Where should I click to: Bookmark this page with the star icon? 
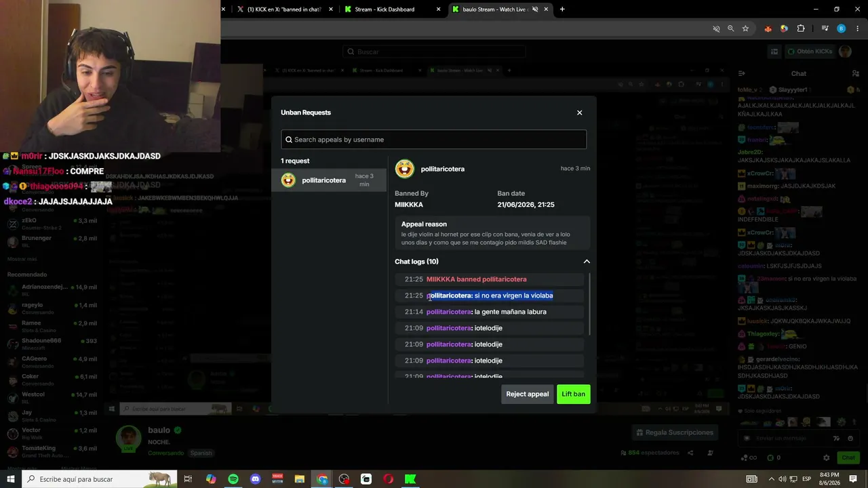click(x=745, y=28)
